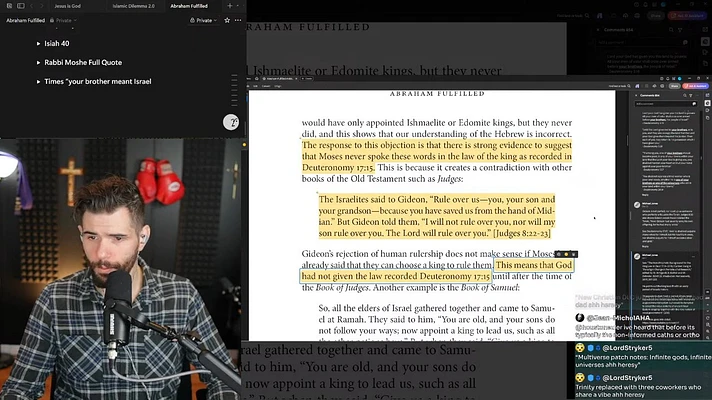Click the 'Rabbi Moshe Full Quote' heading text
This screenshot has height=400, width=712.
[x=83, y=63]
